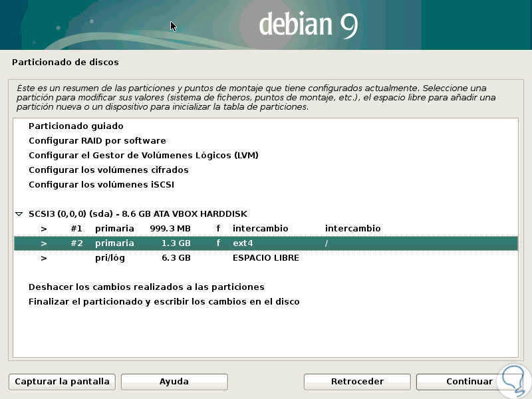The width and height of the screenshot is (532, 399).
Task: Select Configurar los volúmenes iSCSI
Action: click(x=102, y=185)
